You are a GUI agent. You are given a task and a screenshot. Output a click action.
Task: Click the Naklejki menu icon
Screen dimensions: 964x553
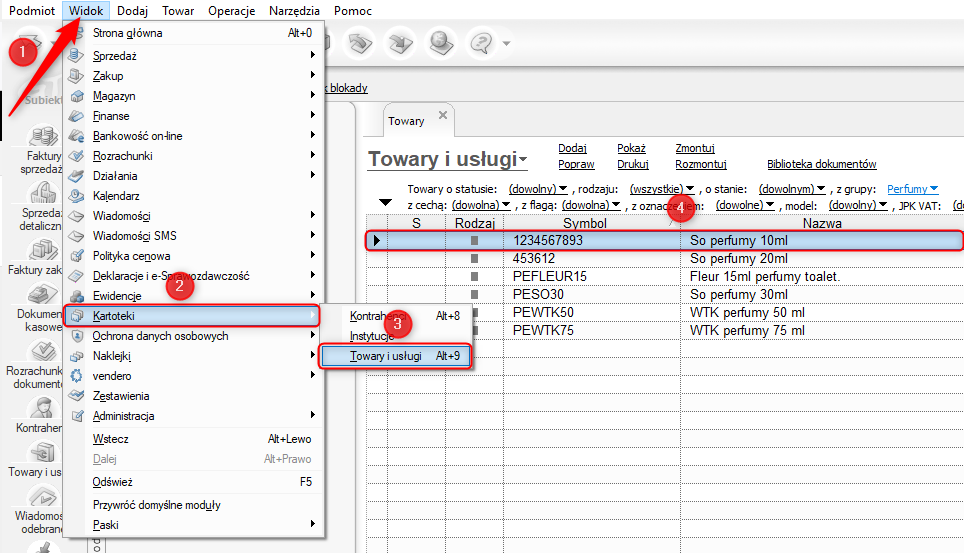(x=76, y=356)
